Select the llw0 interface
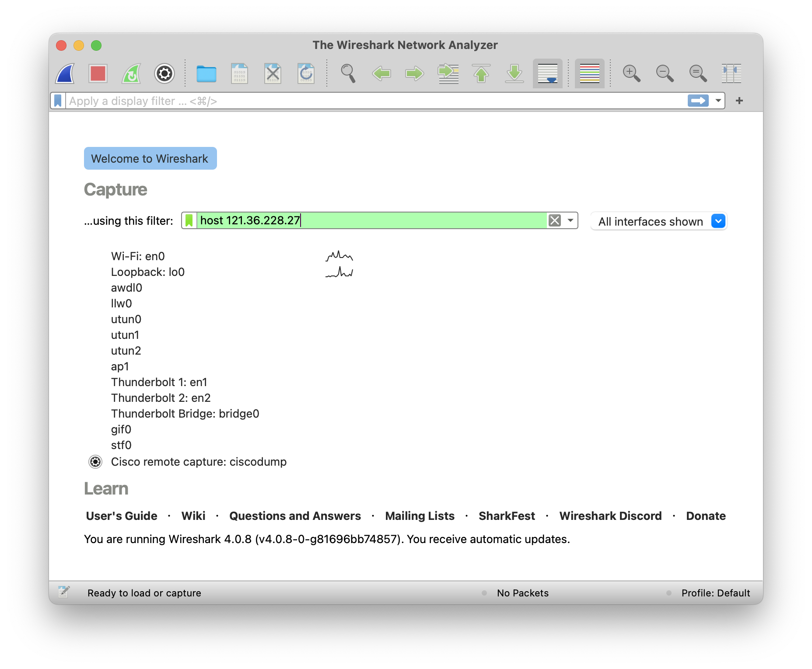812x669 pixels. point(121,303)
